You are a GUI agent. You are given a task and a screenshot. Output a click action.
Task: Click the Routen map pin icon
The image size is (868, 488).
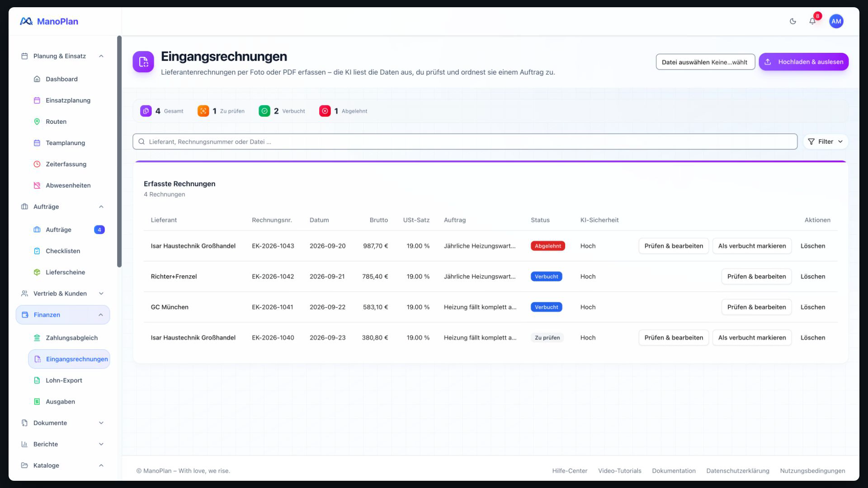pos(37,122)
